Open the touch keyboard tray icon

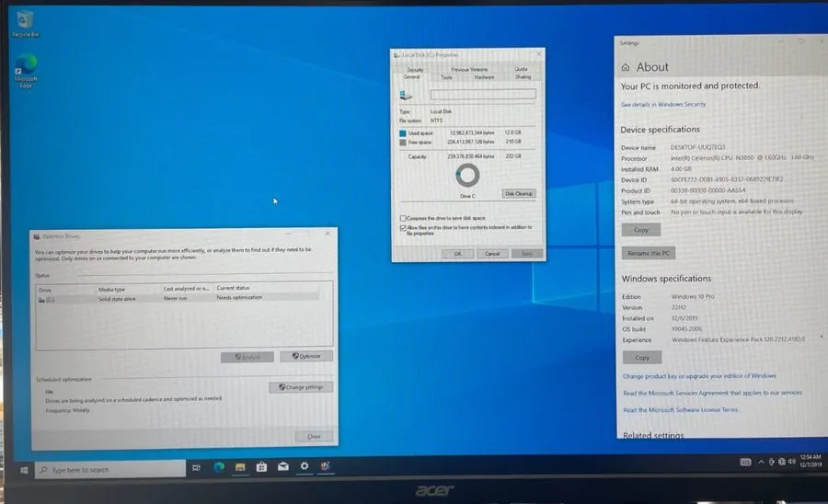(745, 463)
